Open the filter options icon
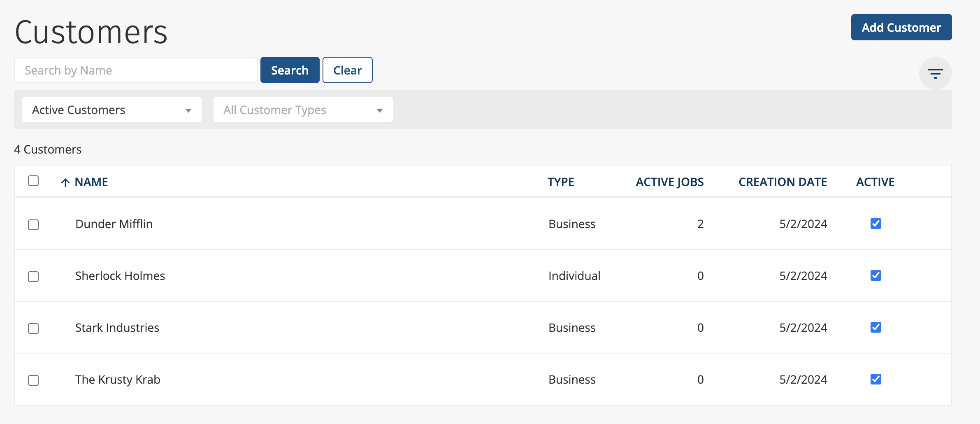 pyautogui.click(x=935, y=73)
